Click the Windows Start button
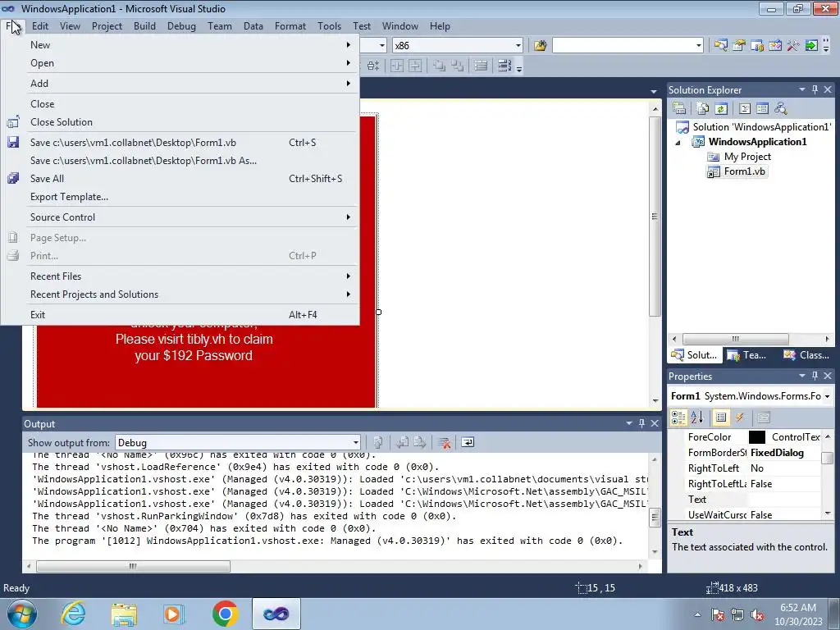This screenshot has height=630, width=840. click(x=22, y=614)
